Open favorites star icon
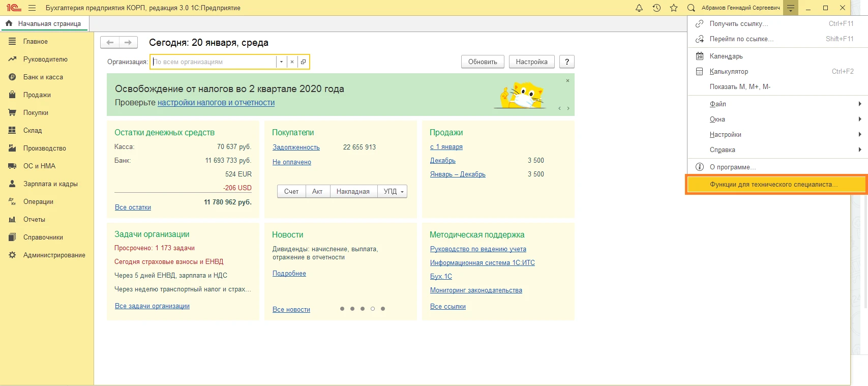Image resolution: width=868 pixels, height=386 pixels. tap(674, 8)
